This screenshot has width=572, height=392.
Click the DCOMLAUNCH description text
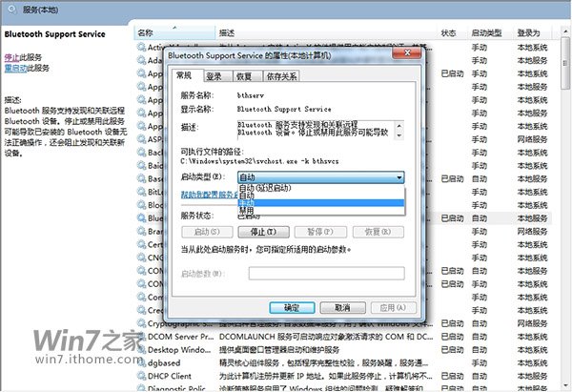click(x=325, y=336)
